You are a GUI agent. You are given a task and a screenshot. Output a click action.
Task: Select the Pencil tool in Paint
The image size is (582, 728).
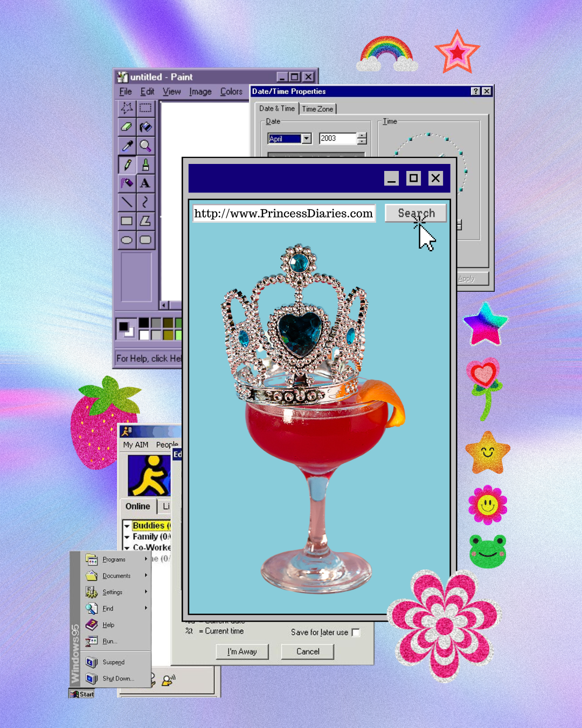127,164
